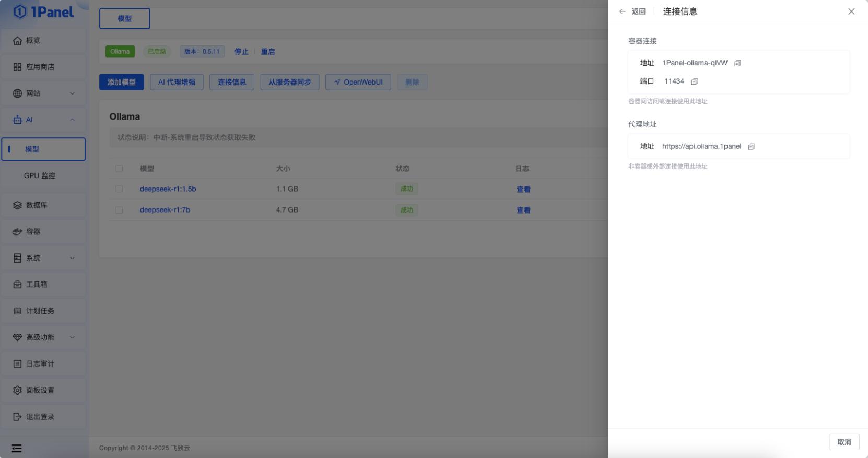
Task: Expand the 高级功能 advanced menu
Action: (x=43, y=337)
